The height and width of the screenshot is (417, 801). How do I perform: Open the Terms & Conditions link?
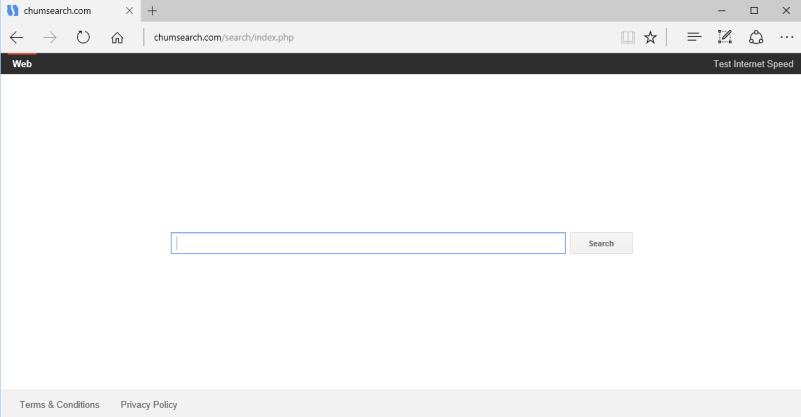click(60, 405)
